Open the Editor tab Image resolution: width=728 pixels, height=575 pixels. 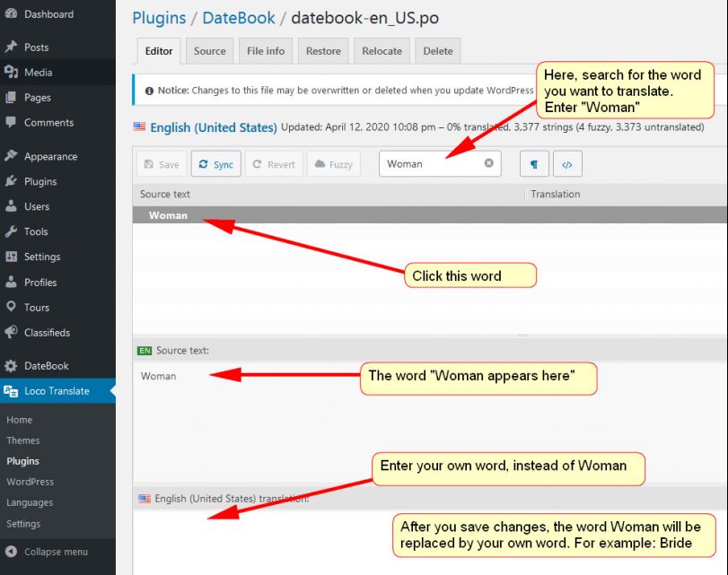tap(159, 51)
